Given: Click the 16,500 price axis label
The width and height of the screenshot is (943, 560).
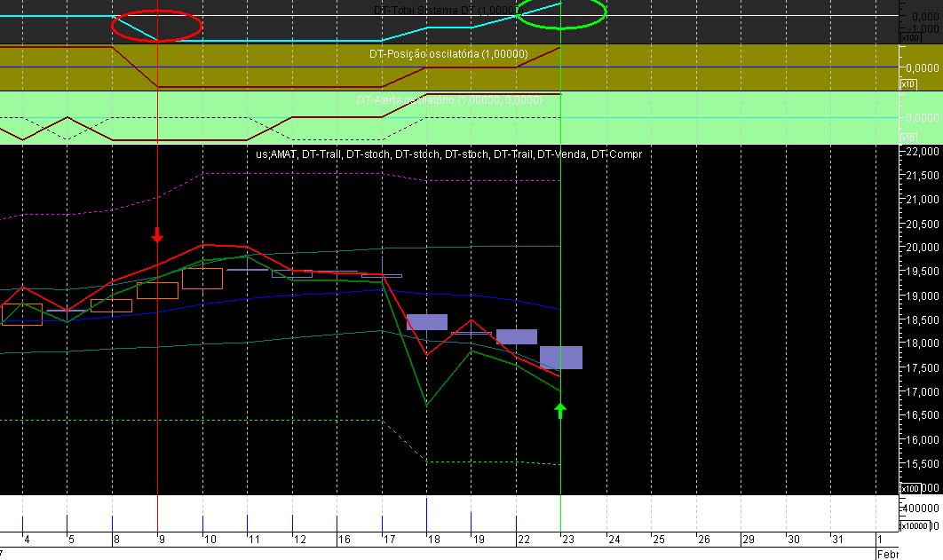Looking at the screenshot, I should (x=923, y=415).
